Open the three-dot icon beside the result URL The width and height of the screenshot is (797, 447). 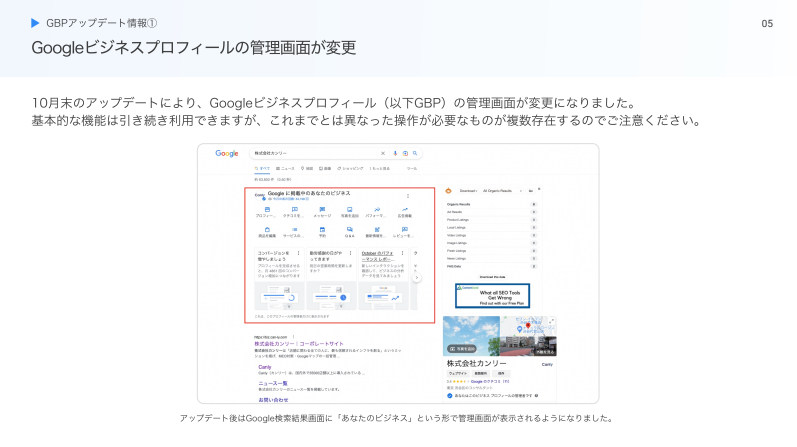tap(293, 337)
